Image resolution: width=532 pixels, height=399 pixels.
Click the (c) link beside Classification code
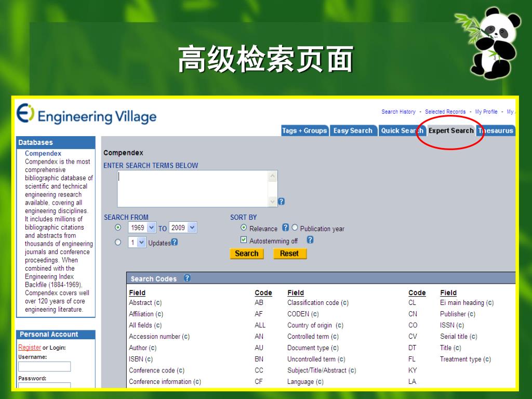coord(345,303)
